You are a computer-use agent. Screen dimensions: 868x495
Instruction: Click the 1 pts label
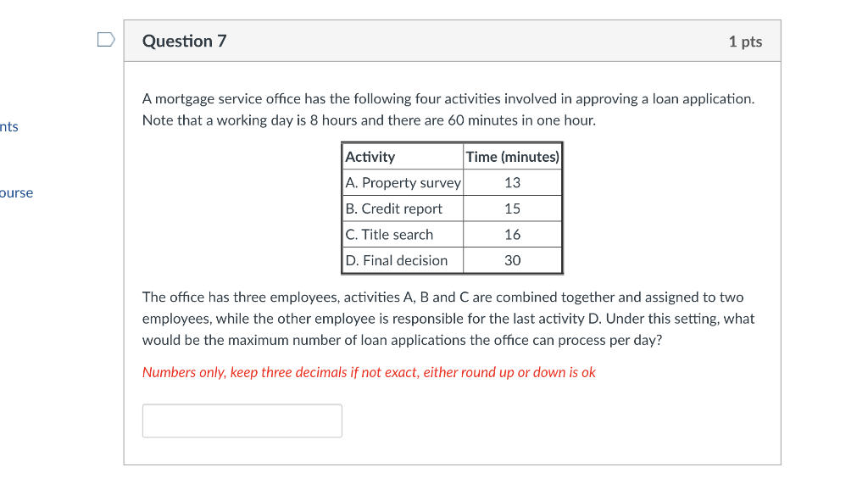pyautogui.click(x=745, y=41)
